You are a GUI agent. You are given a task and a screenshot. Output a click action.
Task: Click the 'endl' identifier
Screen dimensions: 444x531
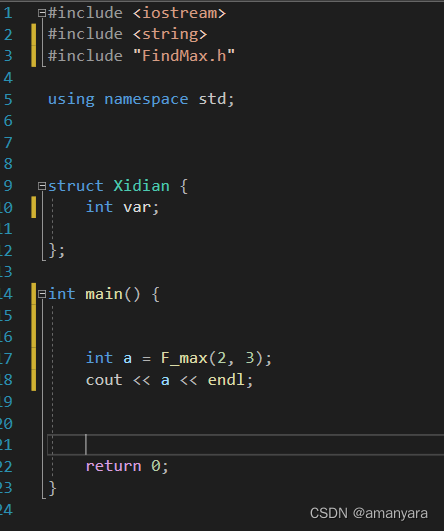(x=226, y=380)
